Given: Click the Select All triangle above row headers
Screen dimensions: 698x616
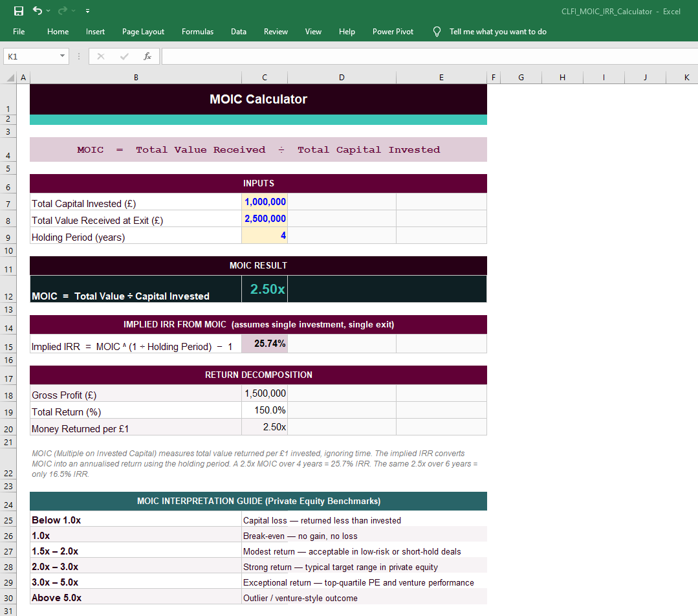Looking at the screenshot, I should pos(12,77).
